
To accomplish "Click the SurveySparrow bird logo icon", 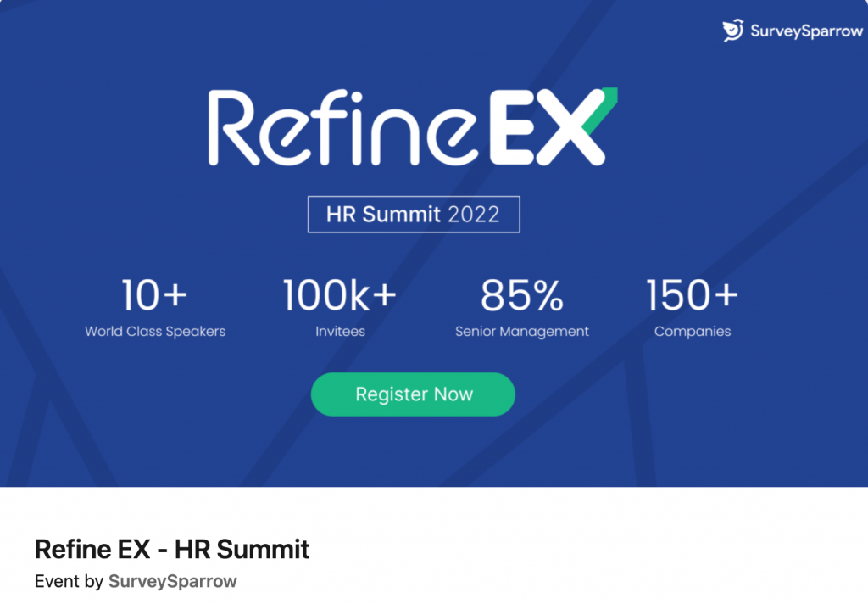I will [732, 31].
